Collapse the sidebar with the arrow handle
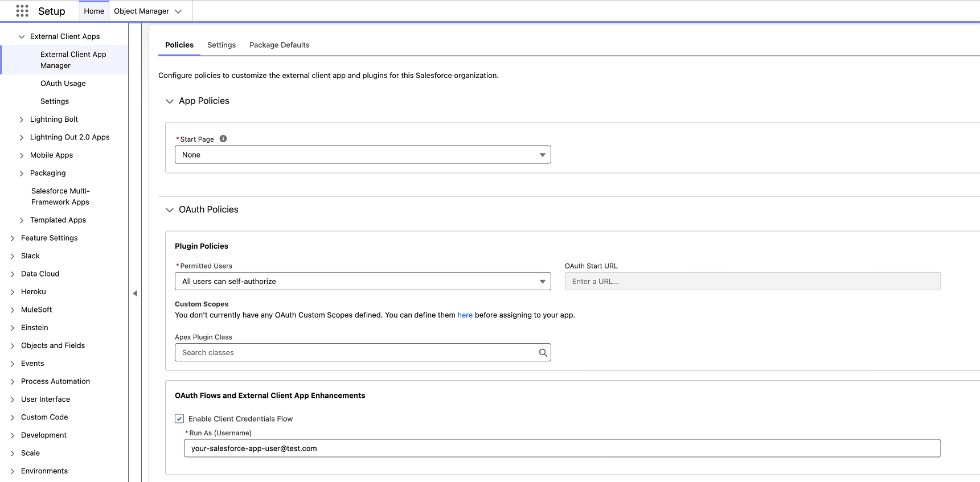This screenshot has width=980, height=482. pyautogui.click(x=135, y=294)
